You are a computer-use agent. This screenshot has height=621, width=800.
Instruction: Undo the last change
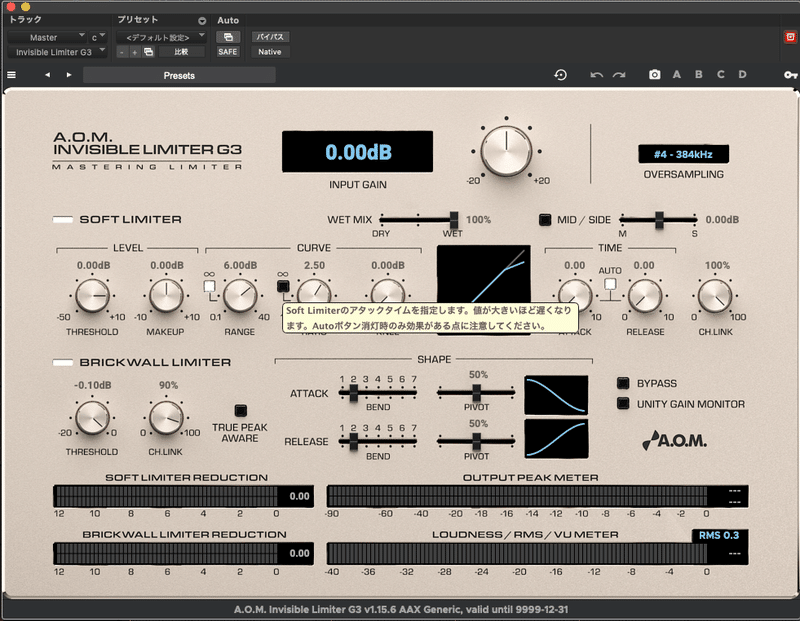pos(596,75)
